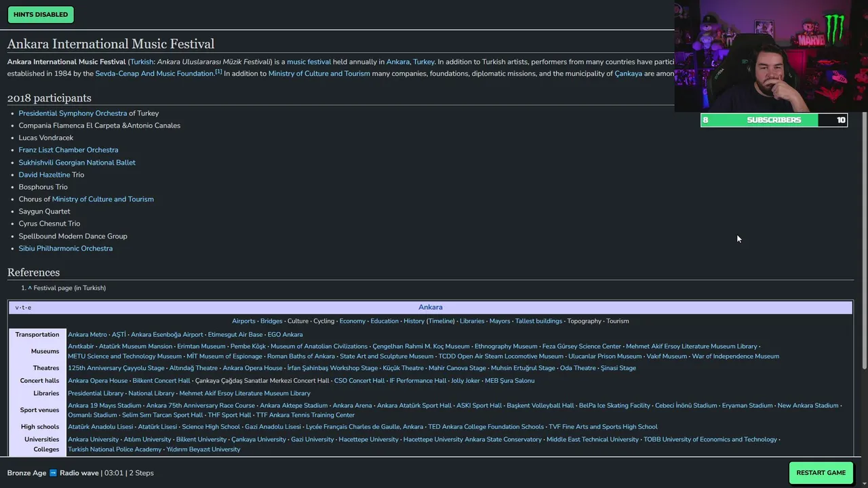
Task: Open the War of Independence Museum link
Action: (x=735, y=357)
